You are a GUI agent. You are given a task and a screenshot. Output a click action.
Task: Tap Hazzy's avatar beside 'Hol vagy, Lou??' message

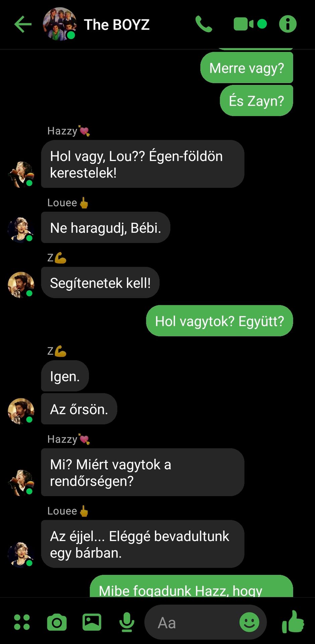pyautogui.click(x=21, y=174)
